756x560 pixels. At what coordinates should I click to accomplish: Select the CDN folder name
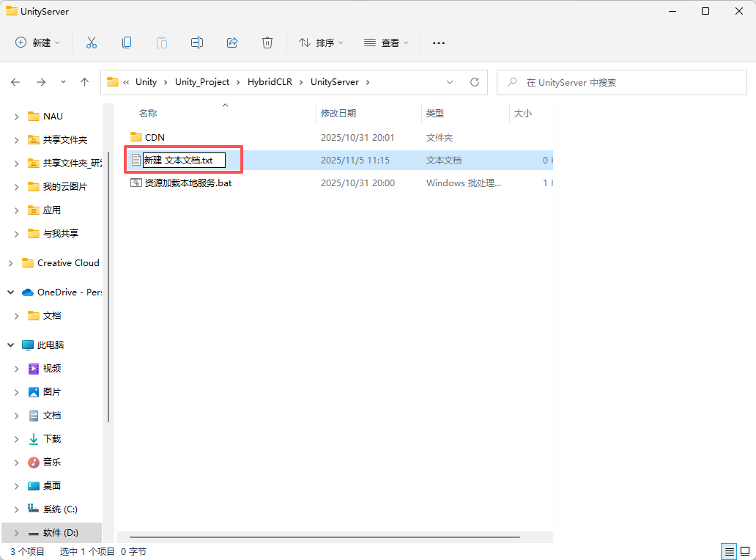pos(155,138)
